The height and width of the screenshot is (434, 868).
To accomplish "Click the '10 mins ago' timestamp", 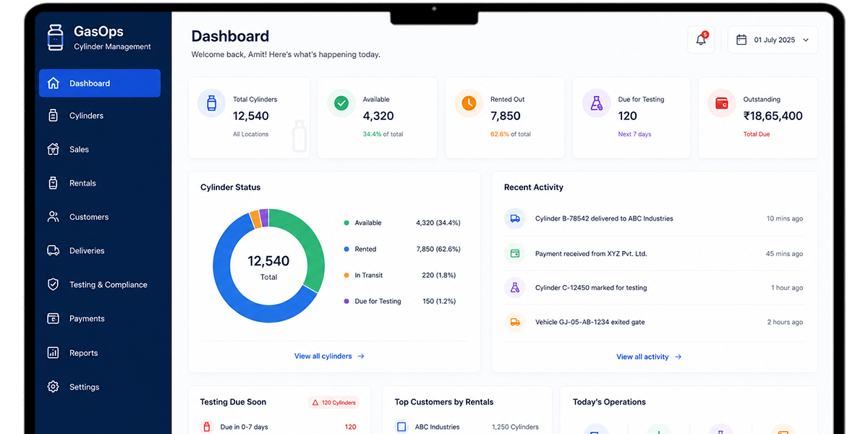I will pos(785,218).
